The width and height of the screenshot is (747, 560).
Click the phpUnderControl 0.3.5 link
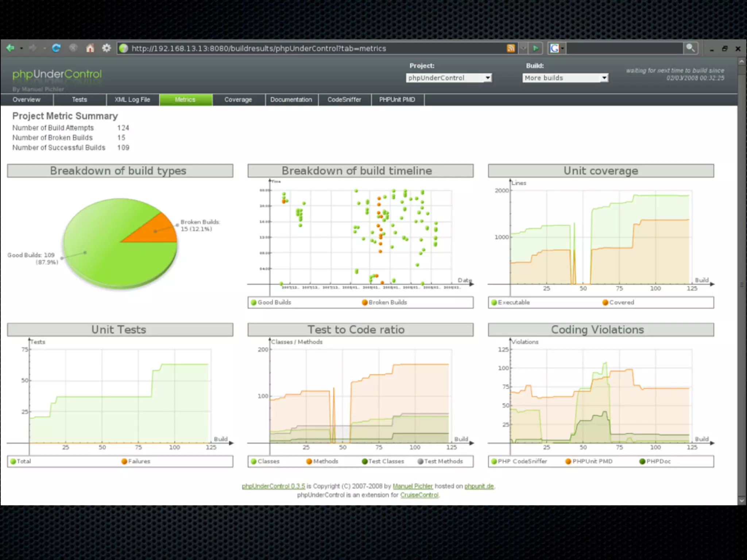(273, 486)
